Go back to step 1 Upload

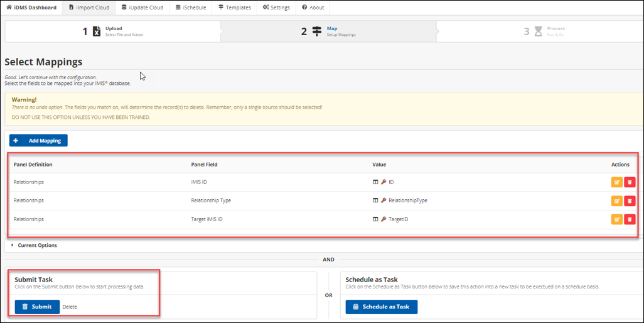coord(113,31)
